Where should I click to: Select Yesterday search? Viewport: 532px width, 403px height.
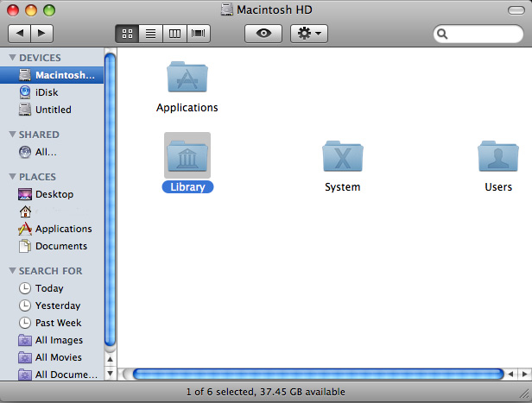click(52, 305)
